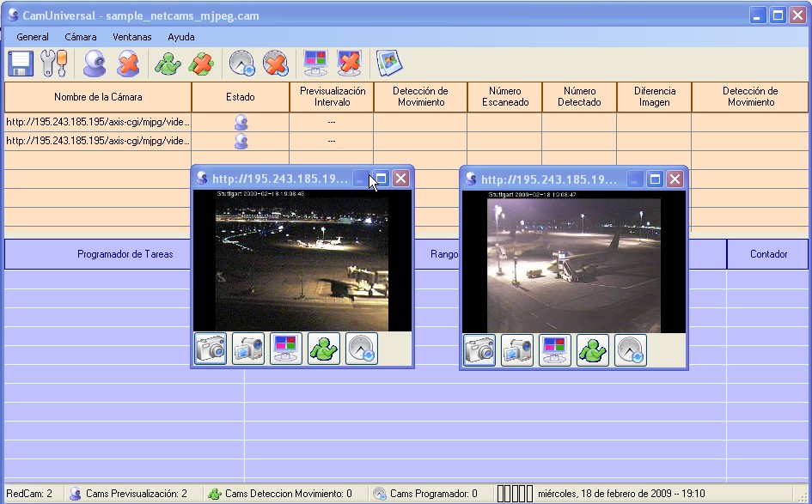This screenshot has height=504, width=812.
Task: Click the Cams Deteccion Movimiento: 0 status text
Action: click(289, 494)
